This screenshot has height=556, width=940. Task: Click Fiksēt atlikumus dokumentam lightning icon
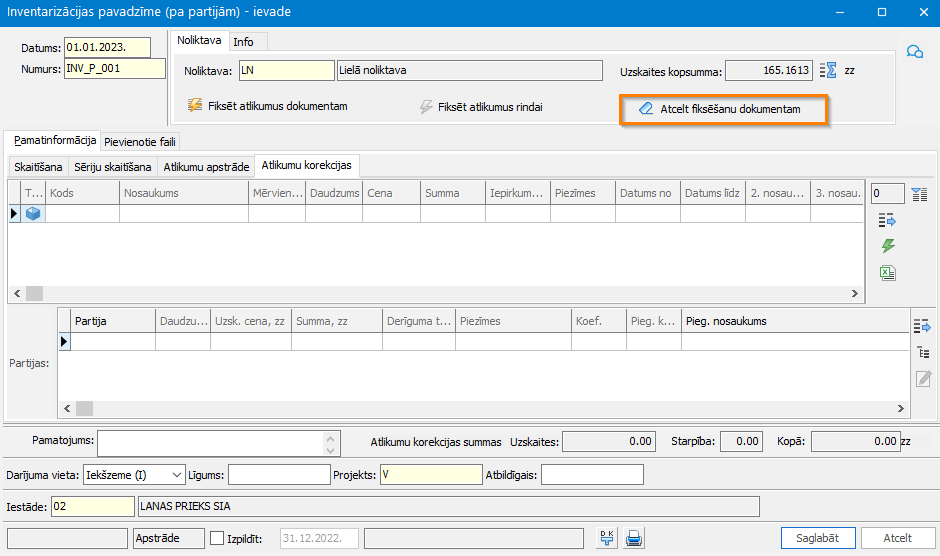click(195, 106)
